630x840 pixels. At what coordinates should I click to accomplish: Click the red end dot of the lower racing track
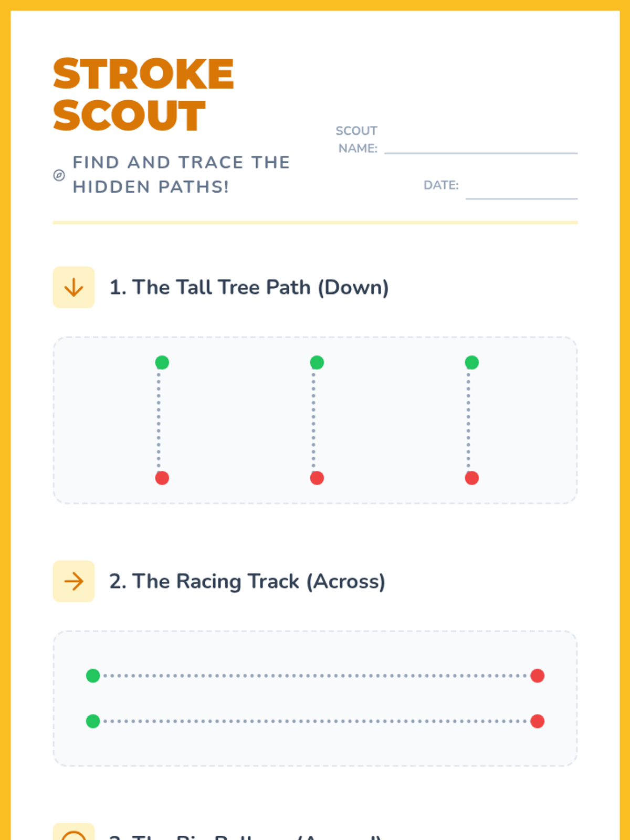pyautogui.click(x=537, y=721)
